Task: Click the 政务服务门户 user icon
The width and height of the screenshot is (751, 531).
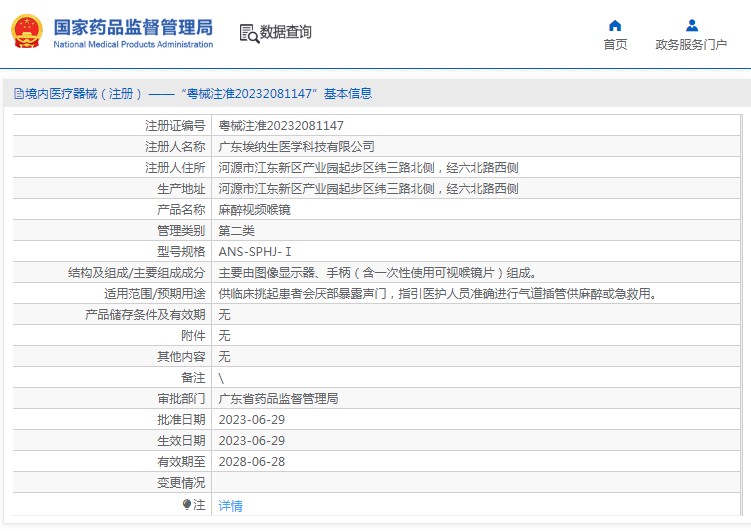Action: (x=692, y=25)
